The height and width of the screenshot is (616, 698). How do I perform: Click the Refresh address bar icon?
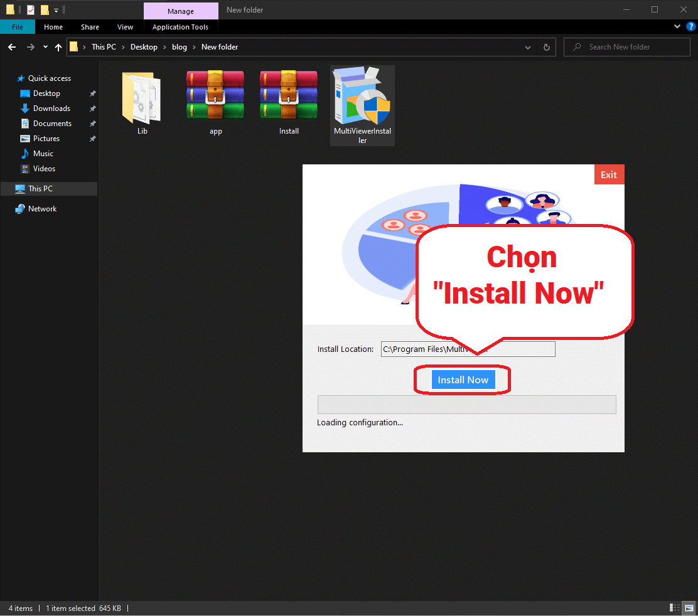[546, 47]
